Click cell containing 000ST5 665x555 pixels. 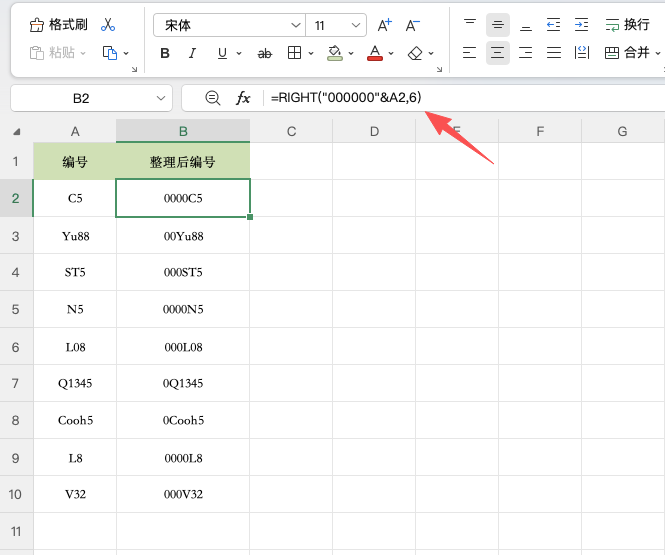click(183, 272)
